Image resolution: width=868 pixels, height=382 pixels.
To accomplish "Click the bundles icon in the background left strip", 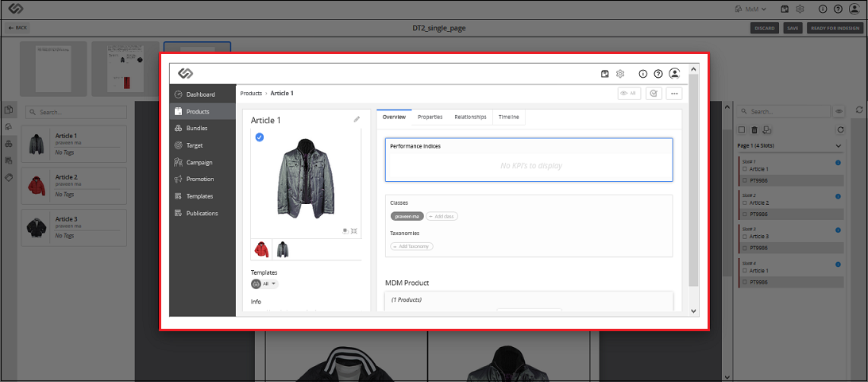I will tap(8, 144).
